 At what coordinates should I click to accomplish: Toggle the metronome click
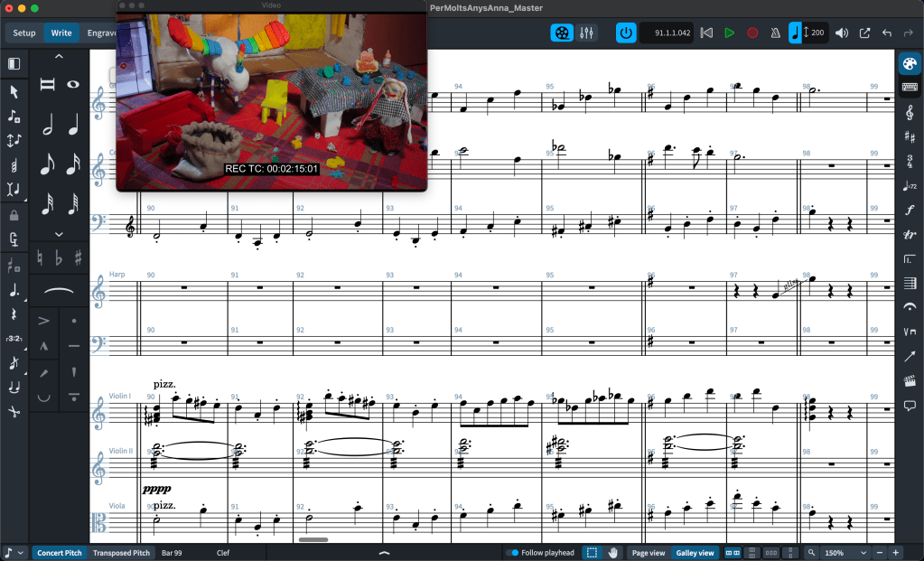point(775,33)
